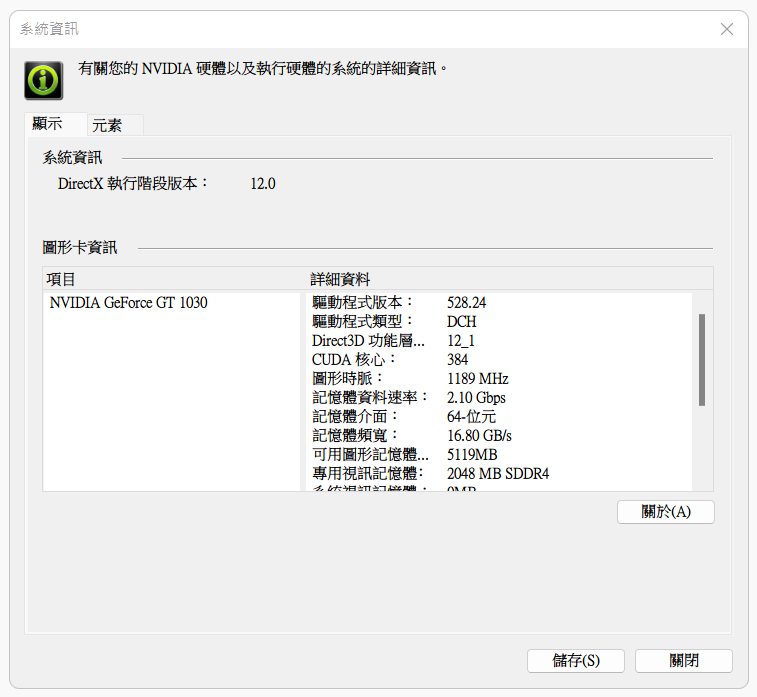This screenshot has width=757, height=697.
Task: Click the 圖形時脈 label
Action: pos(347,378)
